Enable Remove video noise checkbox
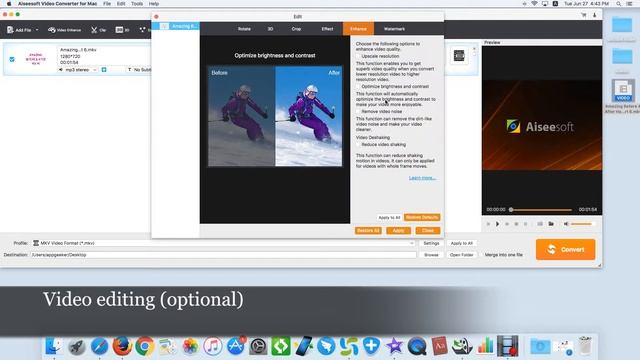Image resolution: width=640 pixels, height=360 pixels. pyautogui.click(x=358, y=111)
